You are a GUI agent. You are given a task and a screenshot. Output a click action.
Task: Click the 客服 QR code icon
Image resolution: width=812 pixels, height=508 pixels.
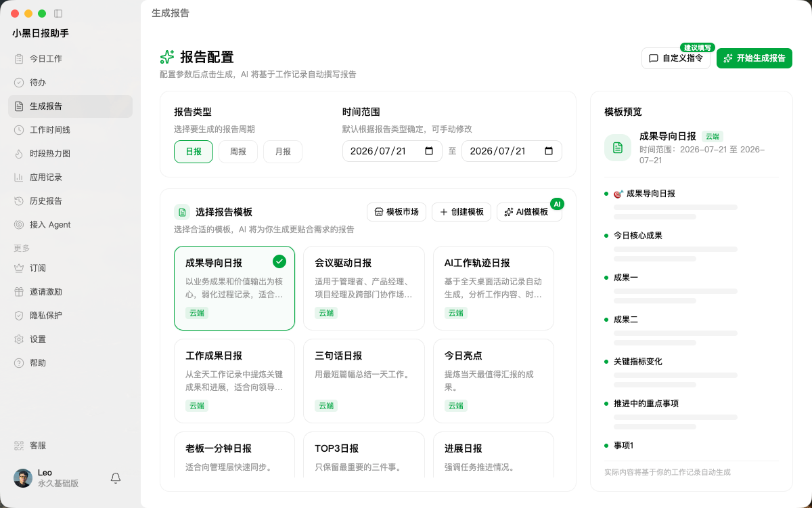19,446
